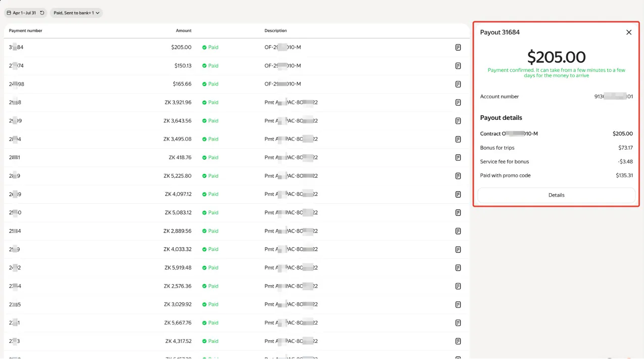Screen dimensions: 644x359
Task: Select the $73.17 bonus value
Action: tap(625, 148)
